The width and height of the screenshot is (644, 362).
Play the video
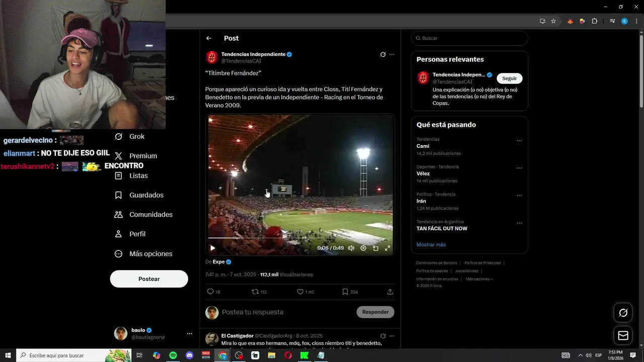coord(212,248)
